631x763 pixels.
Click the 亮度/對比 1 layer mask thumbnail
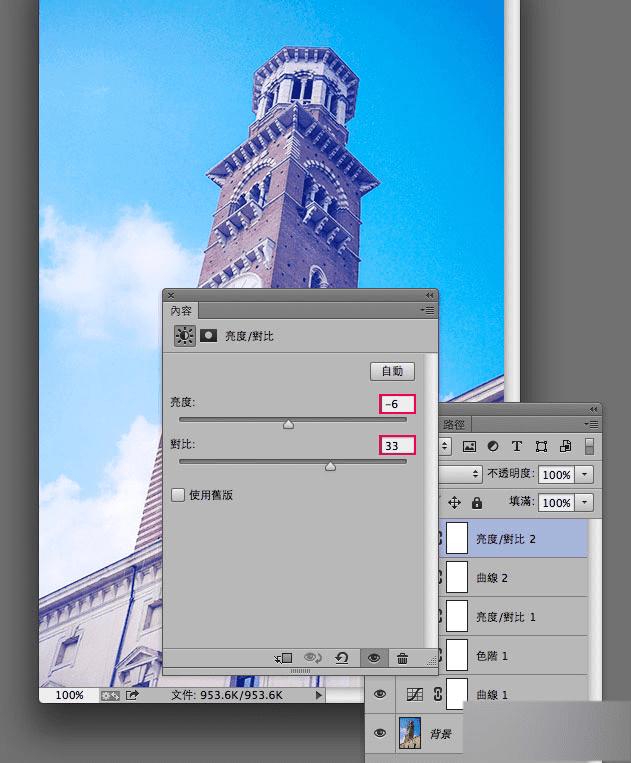pos(457,616)
